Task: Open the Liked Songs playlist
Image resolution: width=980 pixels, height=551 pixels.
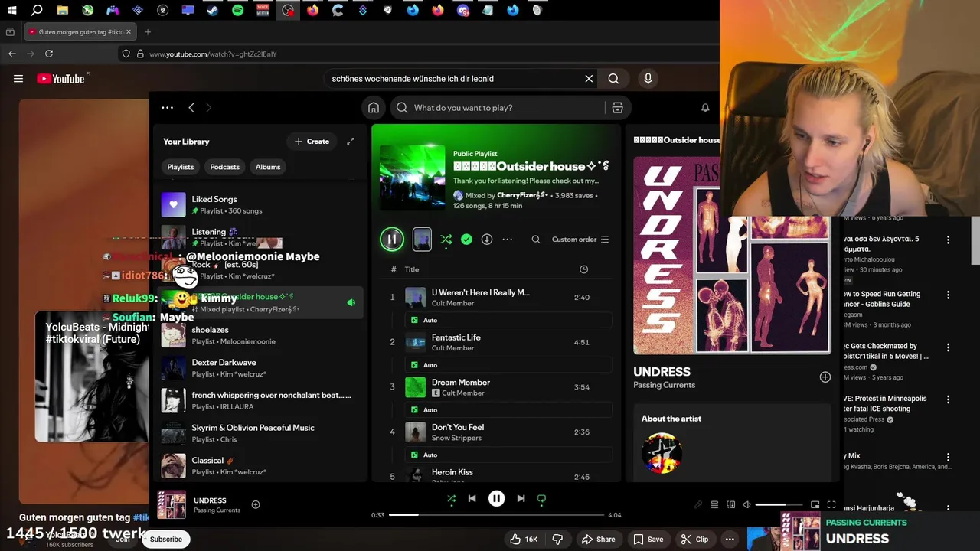Action: tap(260, 204)
